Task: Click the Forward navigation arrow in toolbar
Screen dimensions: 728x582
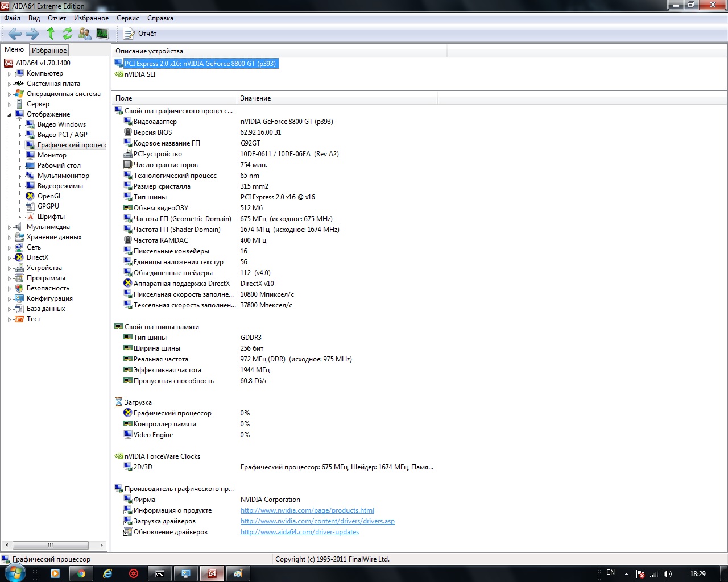Action: click(32, 34)
